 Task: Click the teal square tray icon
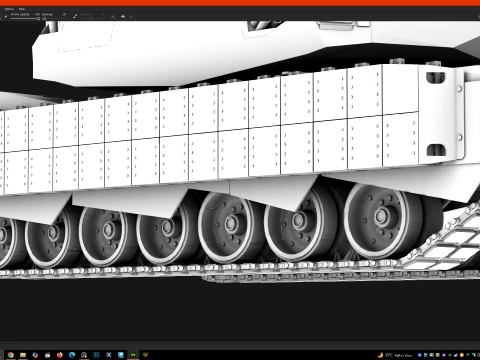(x=426, y=355)
